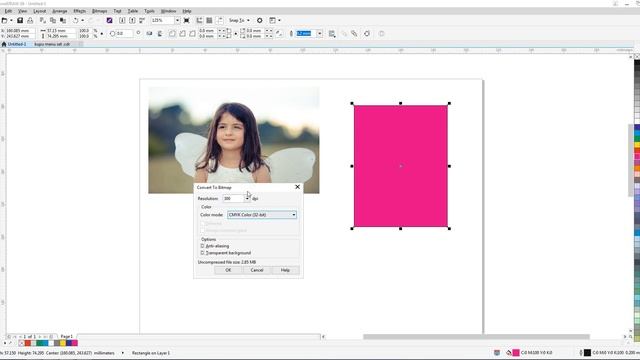Click the yellow swatch in document palette
This screenshot has height=360, width=640.
coord(63,343)
